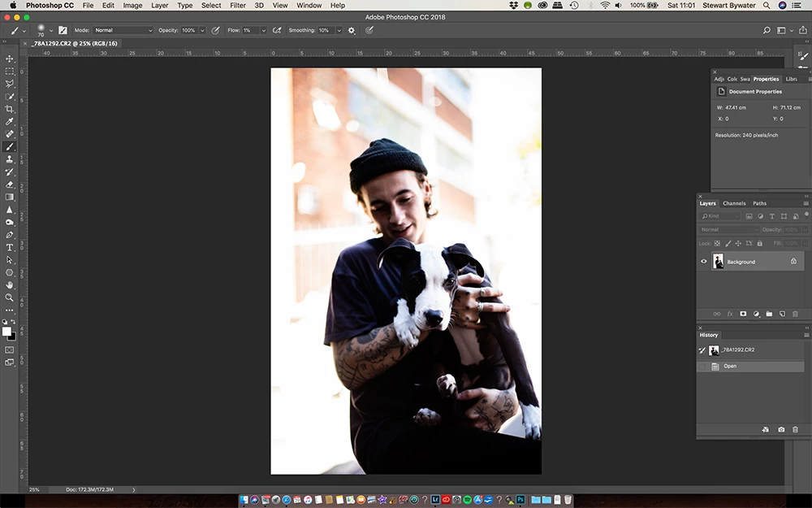Create new document from current state
The width and height of the screenshot is (812, 508).
(x=766, y=429)
